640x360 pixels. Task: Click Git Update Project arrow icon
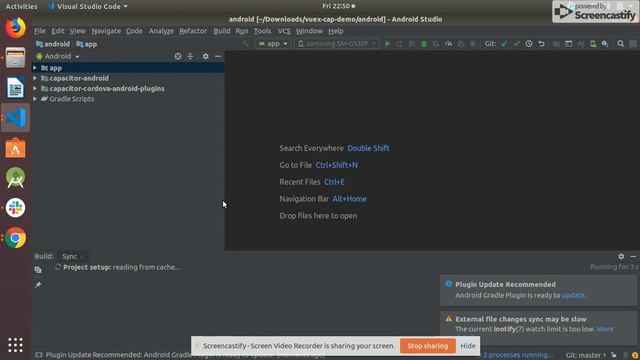point(504,44)
